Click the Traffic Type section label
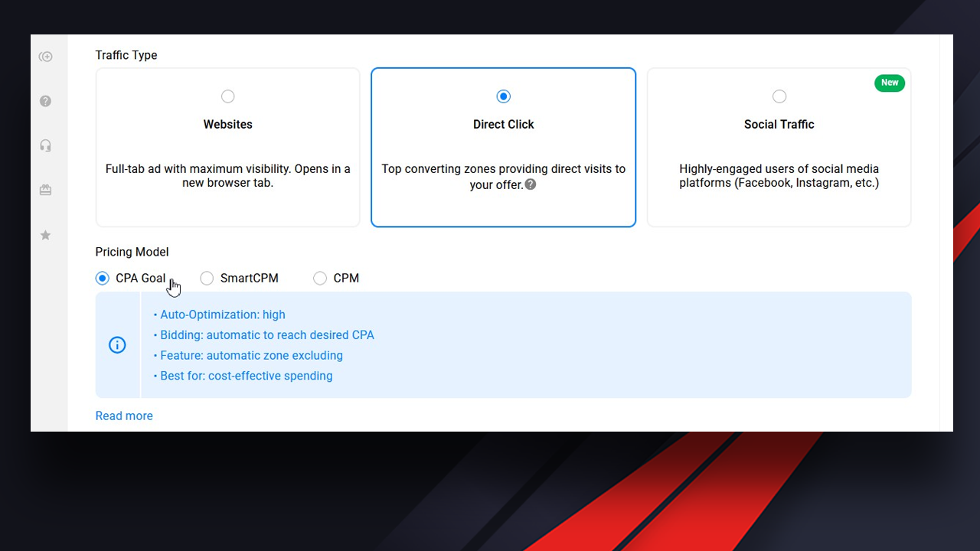 [126, 55]
